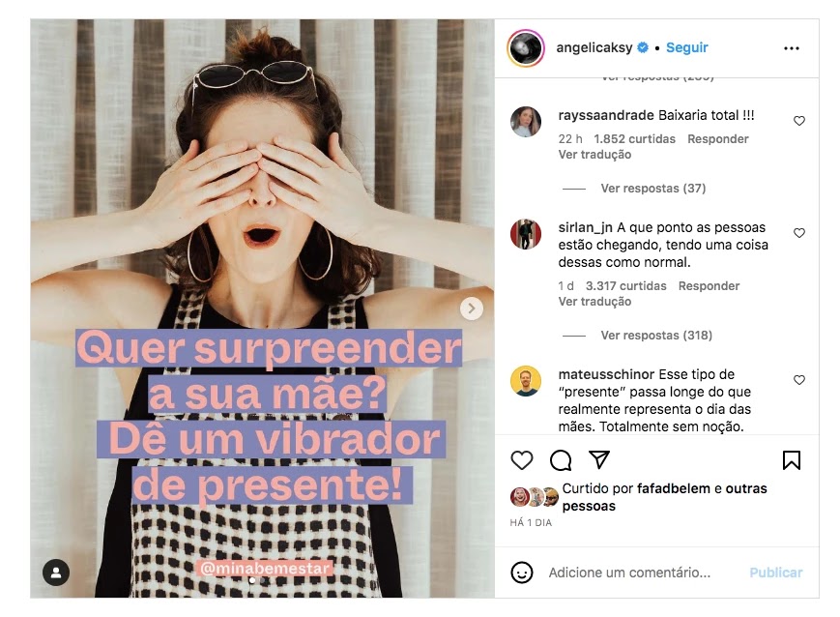Reply to rayssaandrade's comment

tap(718, 139)
